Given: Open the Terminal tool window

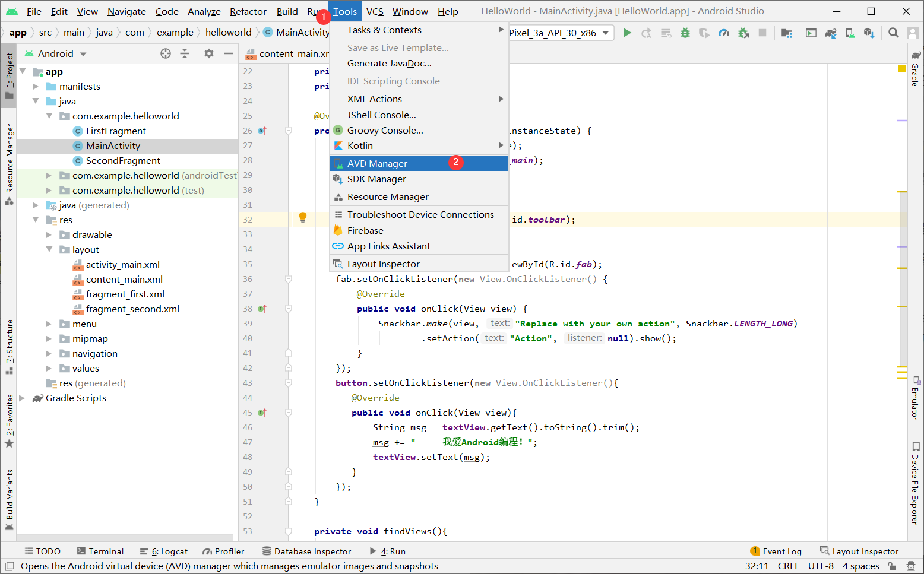Looking at the screenshot, I should (100, 551).
